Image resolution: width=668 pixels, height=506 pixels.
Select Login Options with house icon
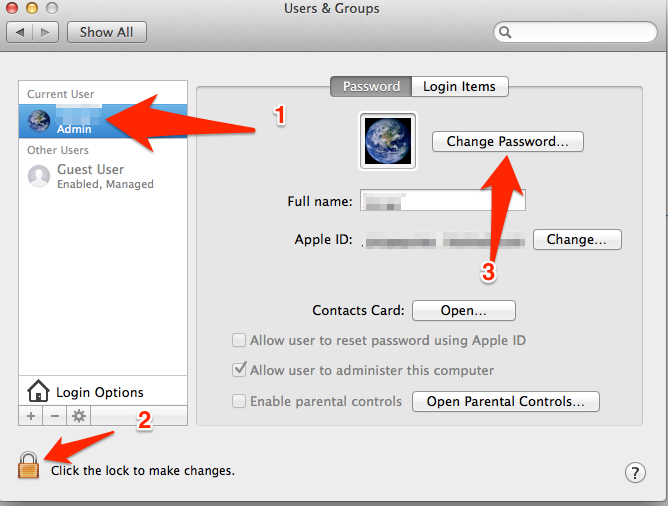[99, 392]
